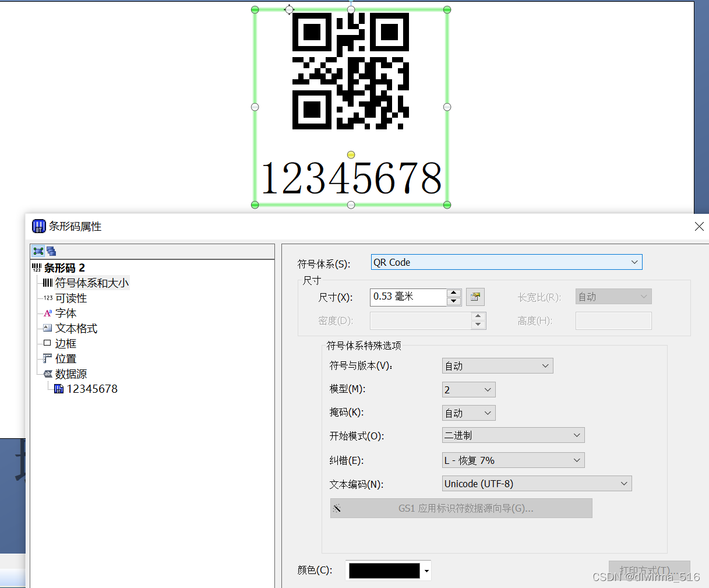Open the 边框 border page
Viewport: 709px width, 588px height.
click(x=66, y=344)
